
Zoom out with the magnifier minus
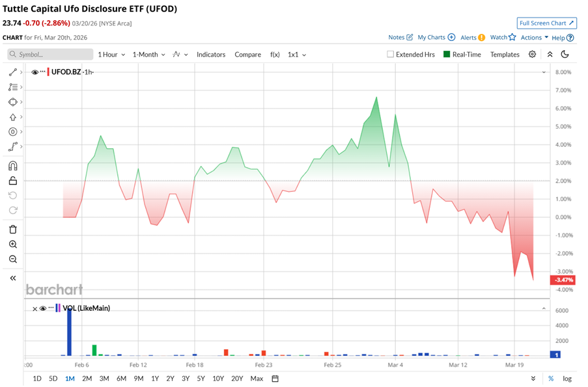point(13,260)
